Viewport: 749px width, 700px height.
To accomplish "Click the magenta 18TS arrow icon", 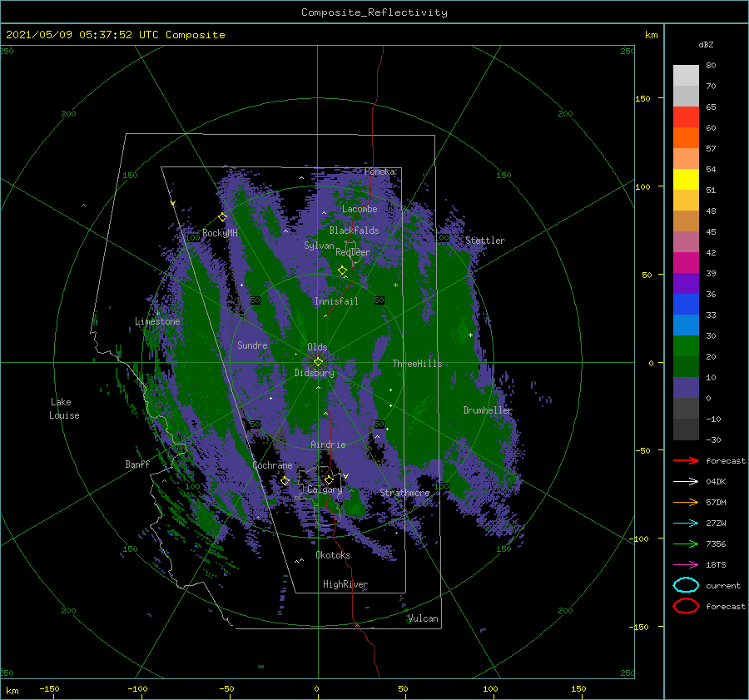I will [x=686, y=565].
